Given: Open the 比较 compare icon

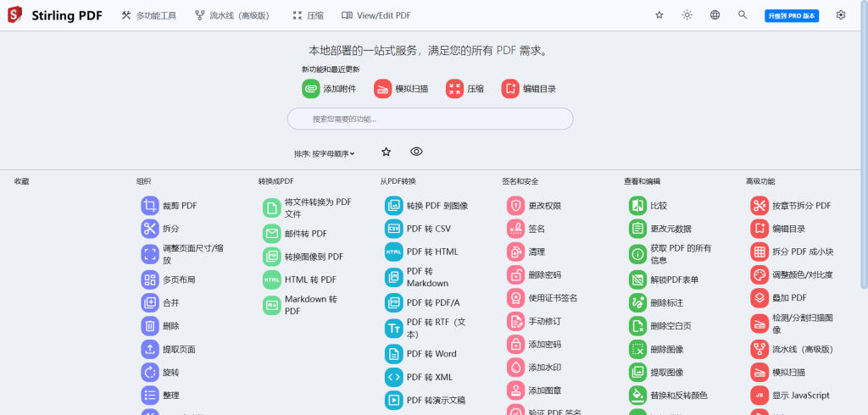Looking at the screenshot, I should pos(637,206).
